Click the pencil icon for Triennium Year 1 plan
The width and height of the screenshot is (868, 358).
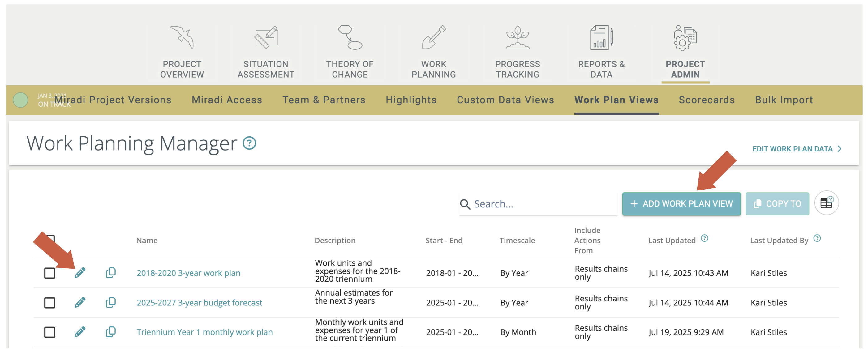tap(80, 332)
